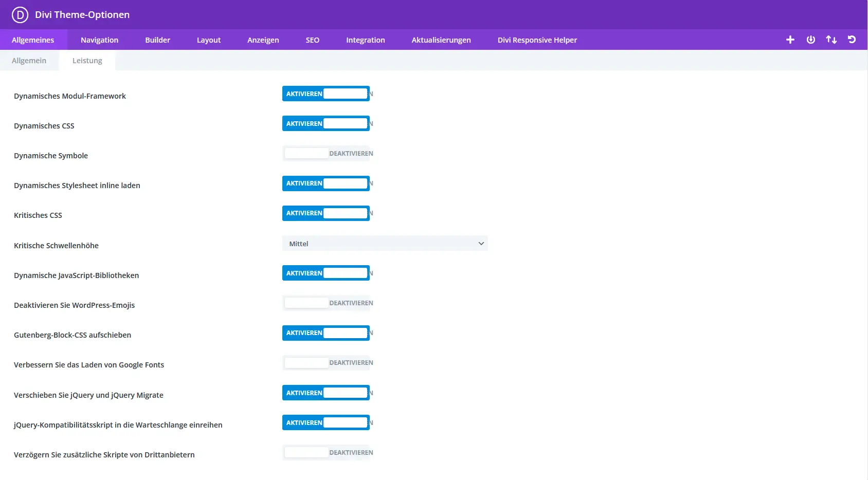
Task: Go to the Anzeigen tab
Action: tap(263, 40)
